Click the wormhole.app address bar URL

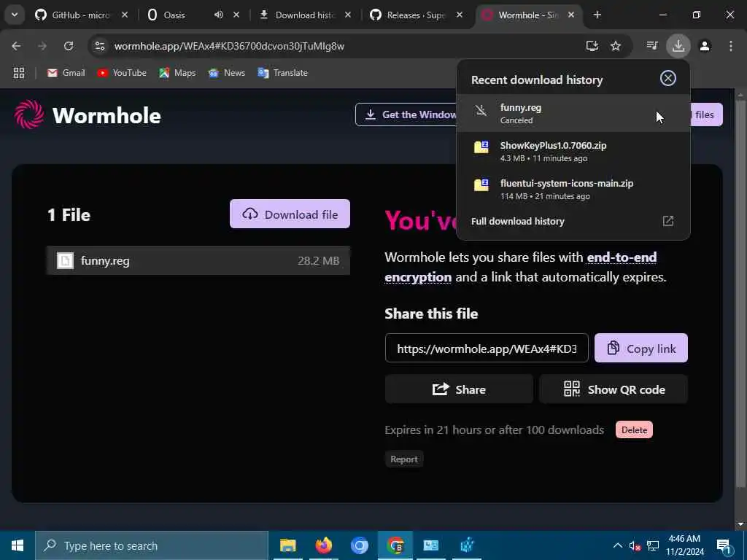click(x=229, y=46)
